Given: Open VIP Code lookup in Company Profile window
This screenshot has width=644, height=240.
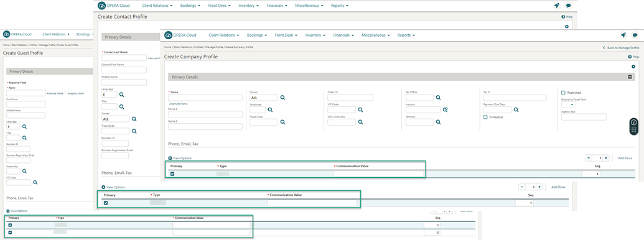Looking at the screenshot, I should pos(360,110).
